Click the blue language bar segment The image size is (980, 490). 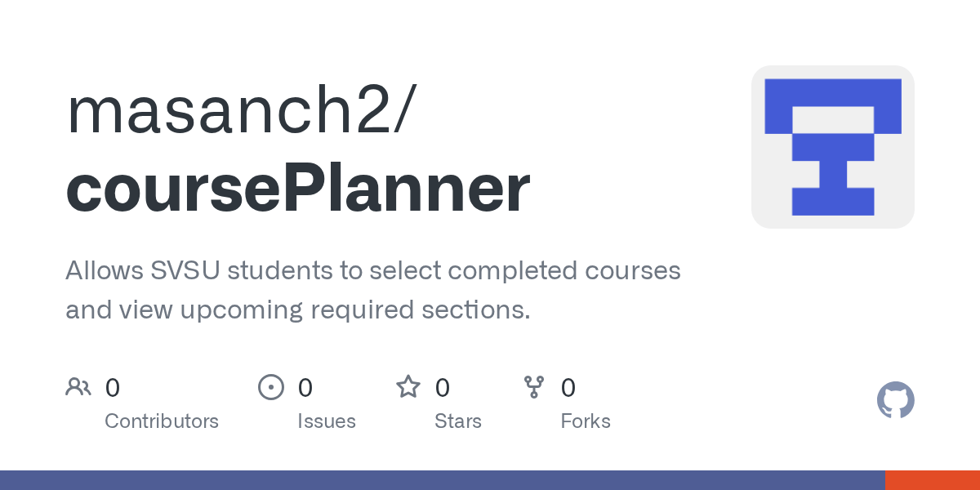tap(441, 480)
